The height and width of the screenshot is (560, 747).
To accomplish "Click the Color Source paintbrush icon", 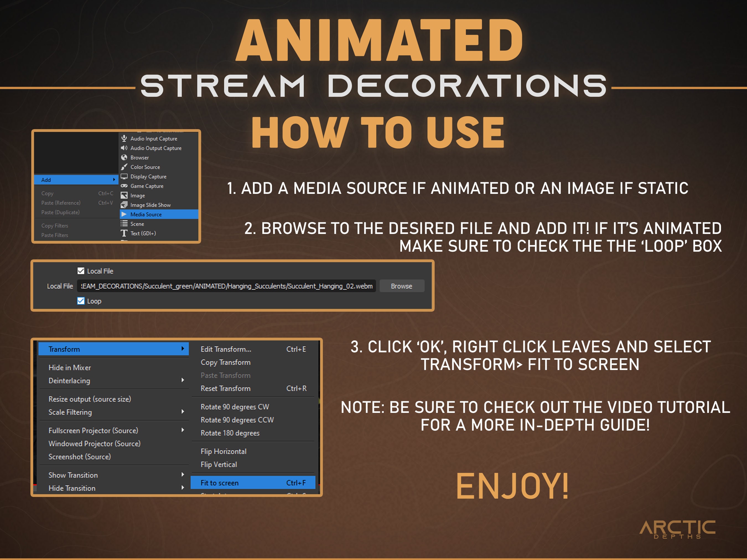I will (124, 167).
